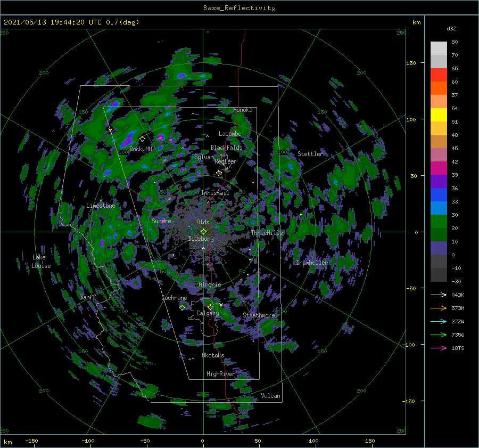This screenshot has height=448, width=479.
Task: Click the Lacombe city label
Action: pyautogui.click(x=230, y=134)
